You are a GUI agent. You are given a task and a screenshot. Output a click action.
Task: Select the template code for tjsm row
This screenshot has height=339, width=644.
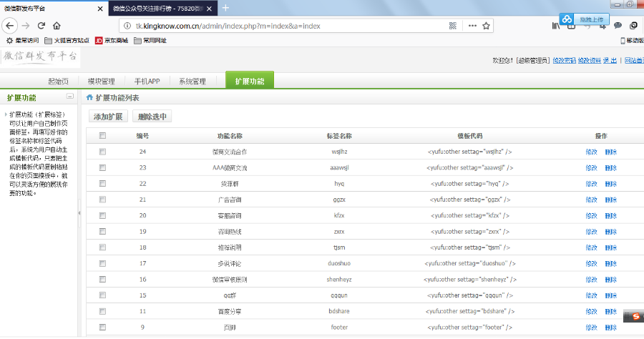470,247
